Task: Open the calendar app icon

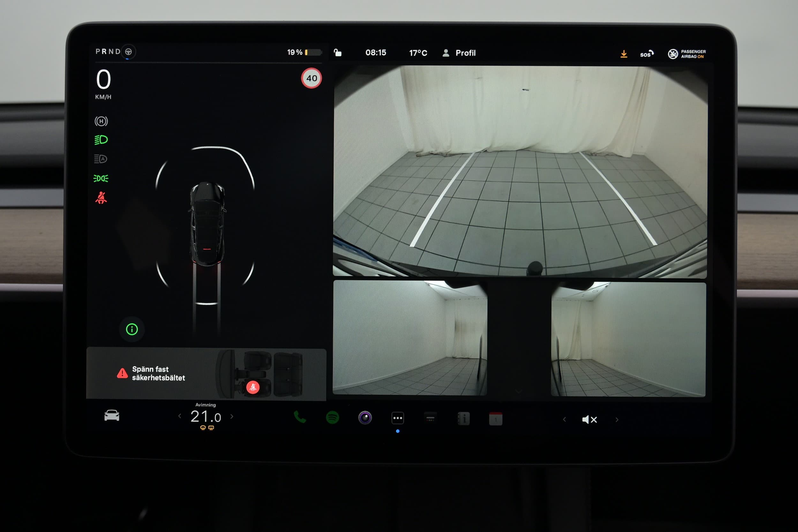Action: tap(496, 419)
